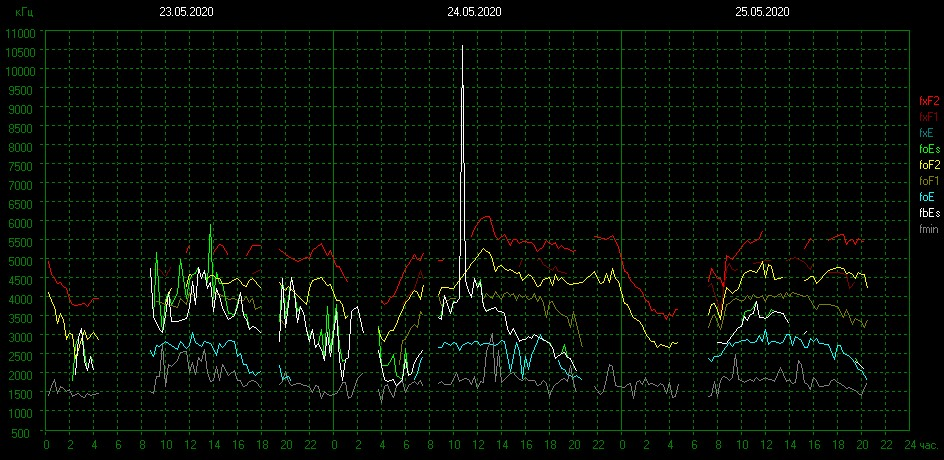Select the green foEs legend entry
Viewport: 944px width, 460px height.
(929, 149)
